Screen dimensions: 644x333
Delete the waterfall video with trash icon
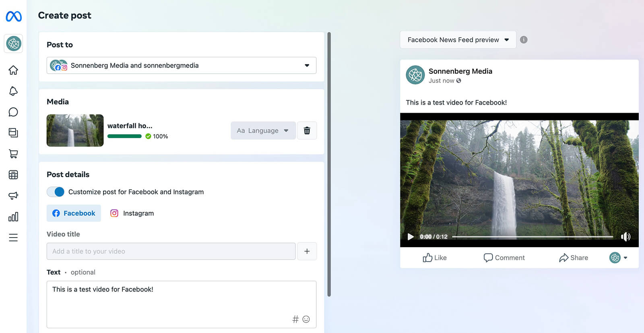click(307, 130)
